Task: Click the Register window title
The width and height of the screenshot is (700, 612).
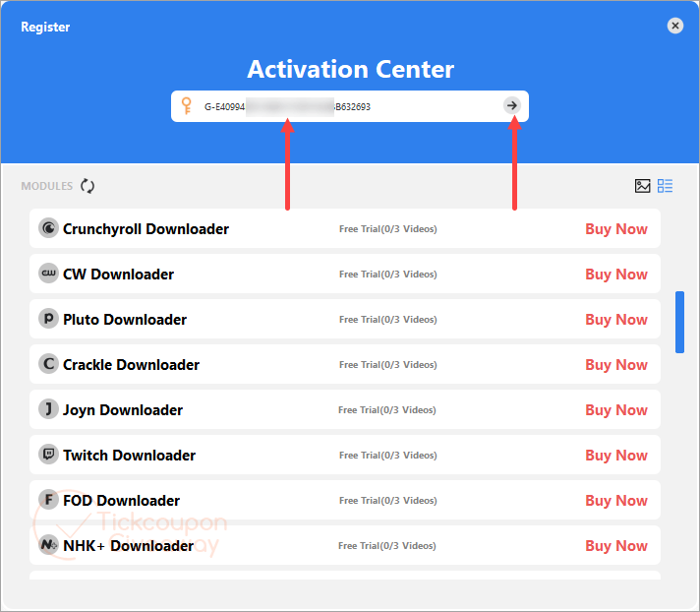Action: [x=45, y=27]
